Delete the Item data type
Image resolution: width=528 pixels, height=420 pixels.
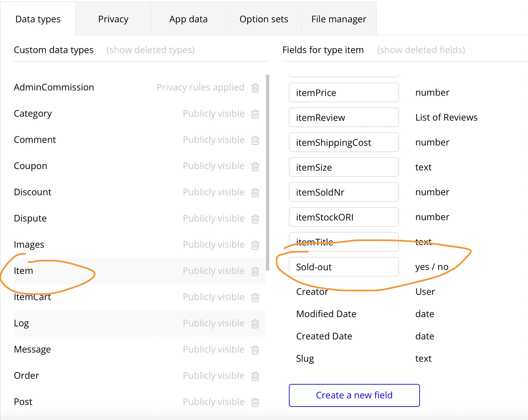(x=255, y=271)
